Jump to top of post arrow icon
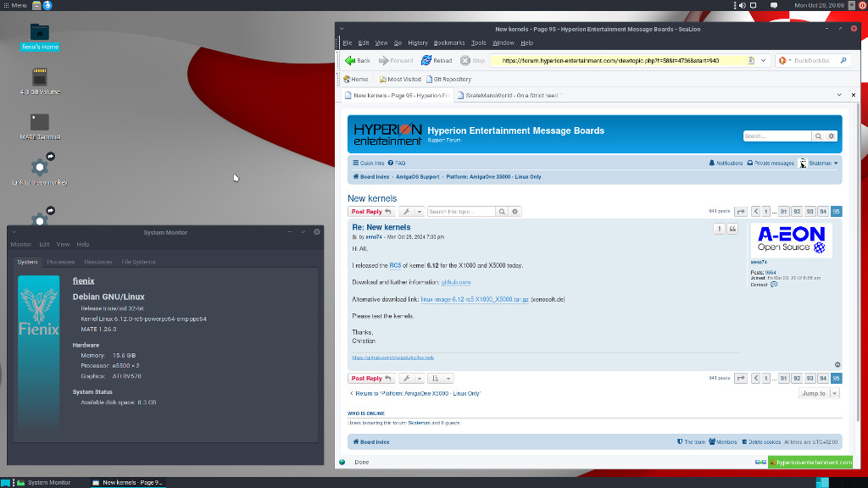The width and height of the screenshot is (868, 488). pos(837,364)
